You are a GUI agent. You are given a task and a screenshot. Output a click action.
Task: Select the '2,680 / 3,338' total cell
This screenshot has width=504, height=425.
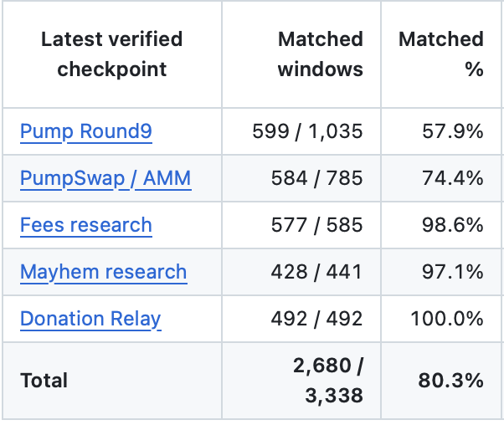[301, 381]
